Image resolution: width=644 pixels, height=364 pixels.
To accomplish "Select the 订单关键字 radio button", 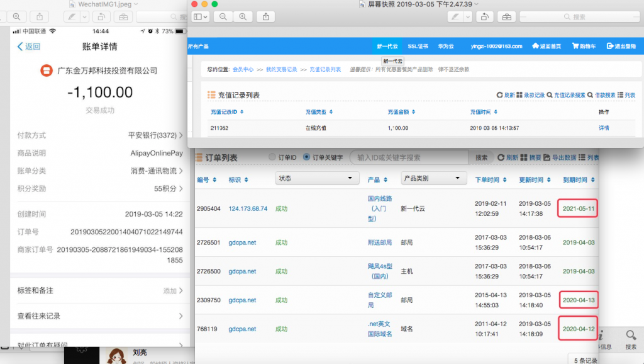I will 307,157.
